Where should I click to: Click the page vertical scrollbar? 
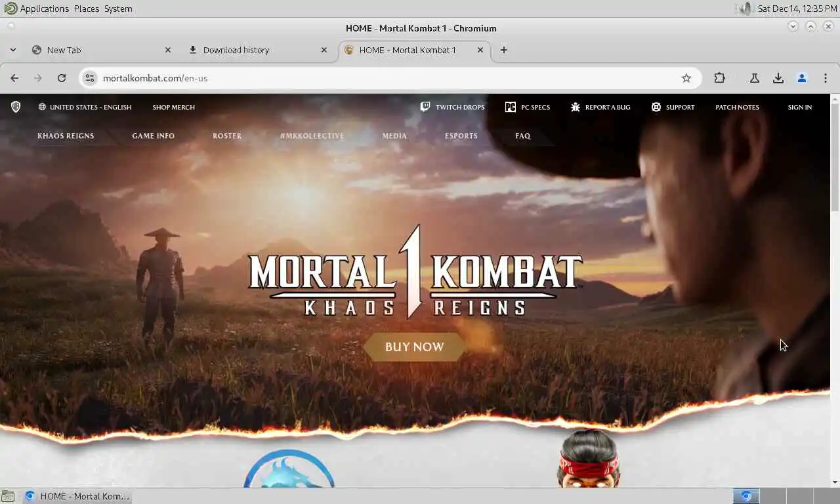835,157
